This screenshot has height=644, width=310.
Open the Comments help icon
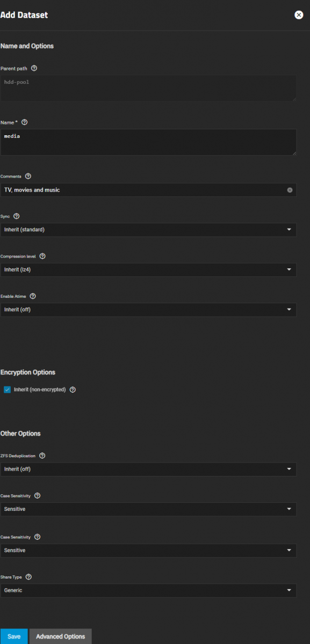[x=28, y=176]
